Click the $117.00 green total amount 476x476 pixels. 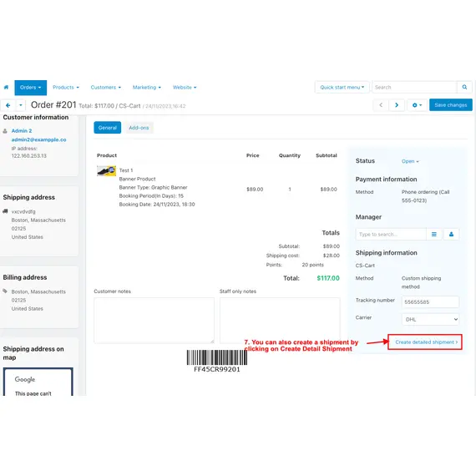point(328,278)
